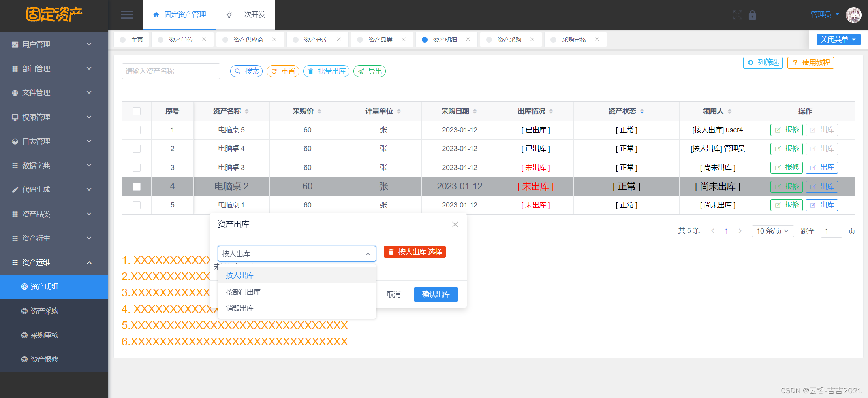The width and height of the screenshot is (868, 398).
Task: Expand the 用户管理 sidebar menu
Action: pyautogui.click(x=54, y=45)
